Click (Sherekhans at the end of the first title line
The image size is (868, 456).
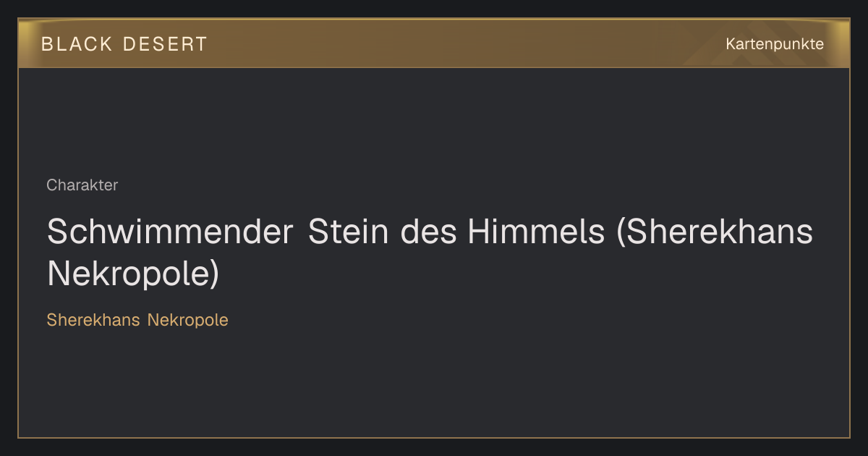pos(715,232)
